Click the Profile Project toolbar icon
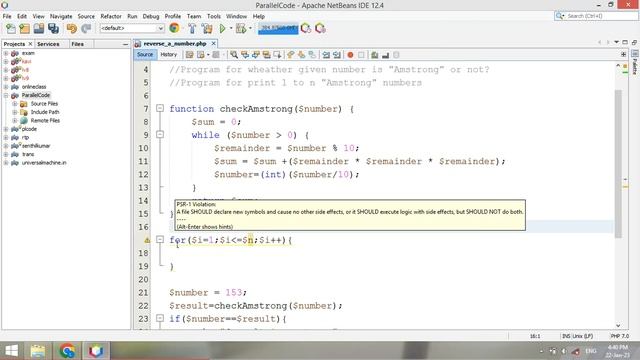This screenshot has height=360, width=640. (306, 29)
